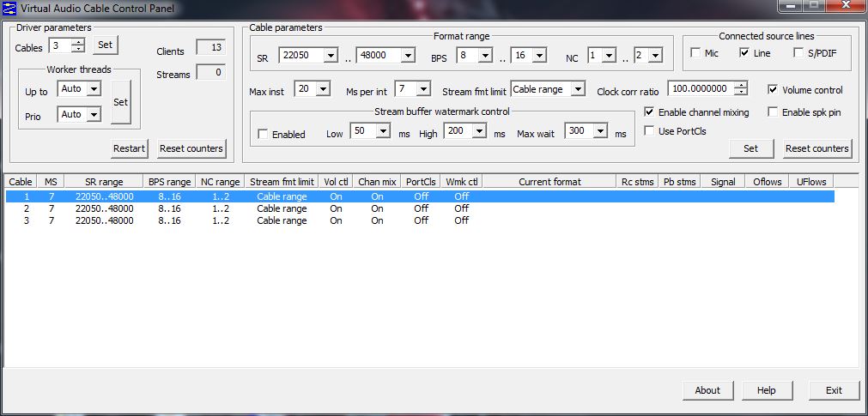The image size is (868, 416).
Task: Click the PortCls column header
Action: point(421,182)
